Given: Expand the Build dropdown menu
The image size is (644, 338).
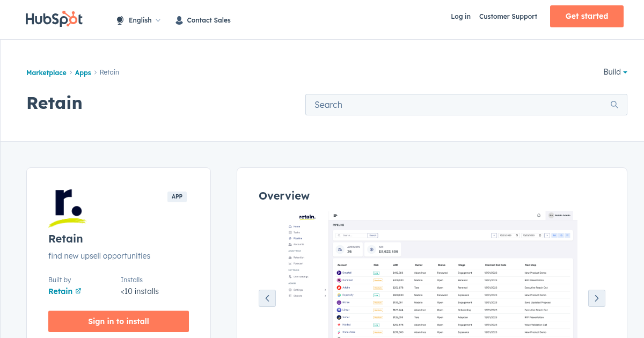Looking at the screenshot, I should click(615, 72).
